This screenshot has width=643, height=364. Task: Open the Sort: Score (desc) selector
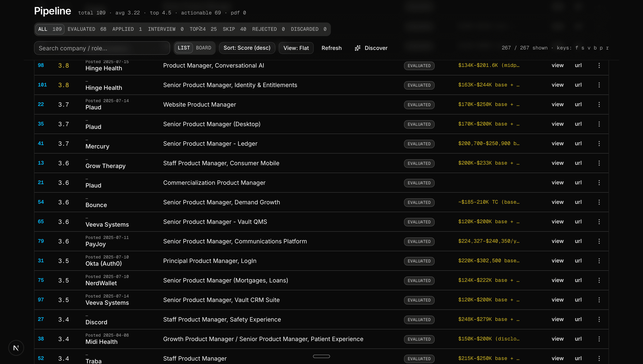247,48
